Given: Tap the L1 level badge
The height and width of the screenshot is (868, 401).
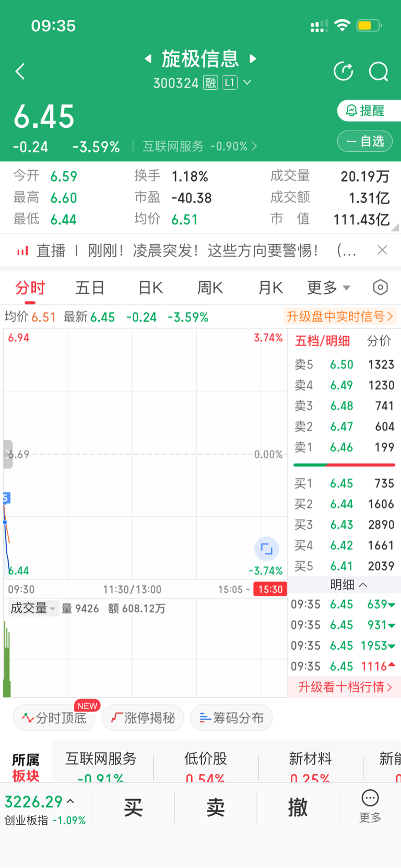Looking at the screenshot, I should click(230, 82).
